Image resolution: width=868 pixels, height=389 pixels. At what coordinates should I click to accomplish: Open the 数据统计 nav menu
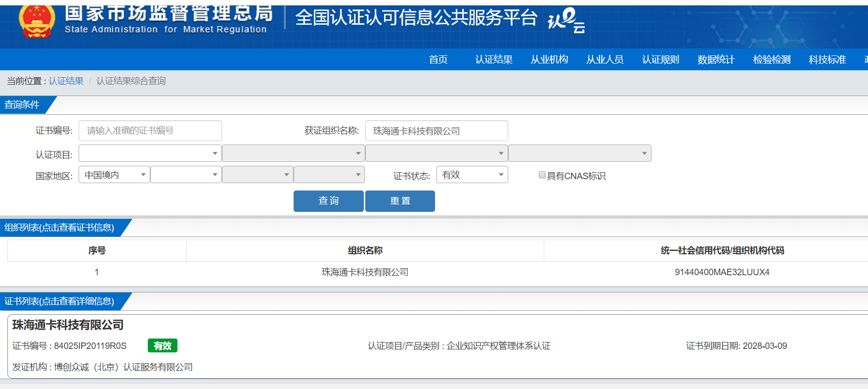click(x=716, y=59)
